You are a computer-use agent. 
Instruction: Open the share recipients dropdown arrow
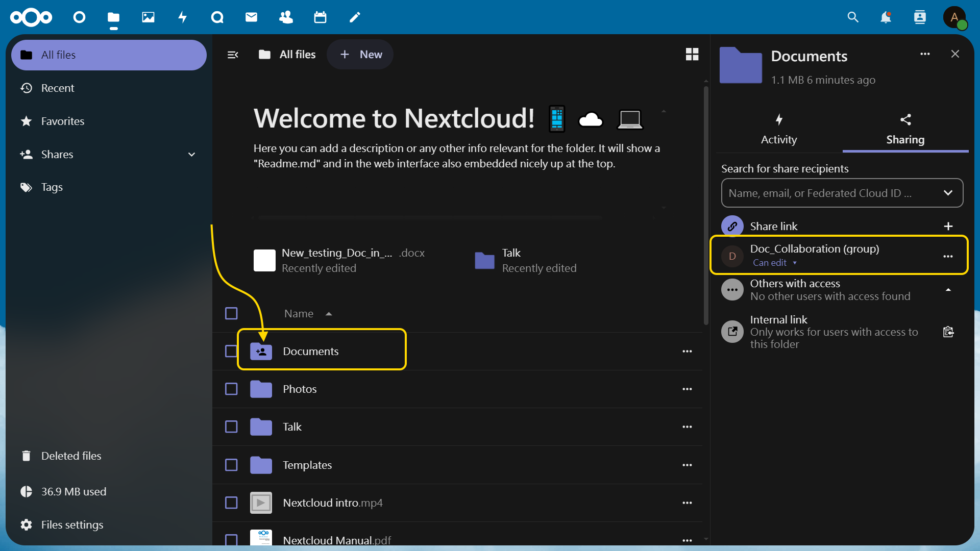tap(948, 193)
